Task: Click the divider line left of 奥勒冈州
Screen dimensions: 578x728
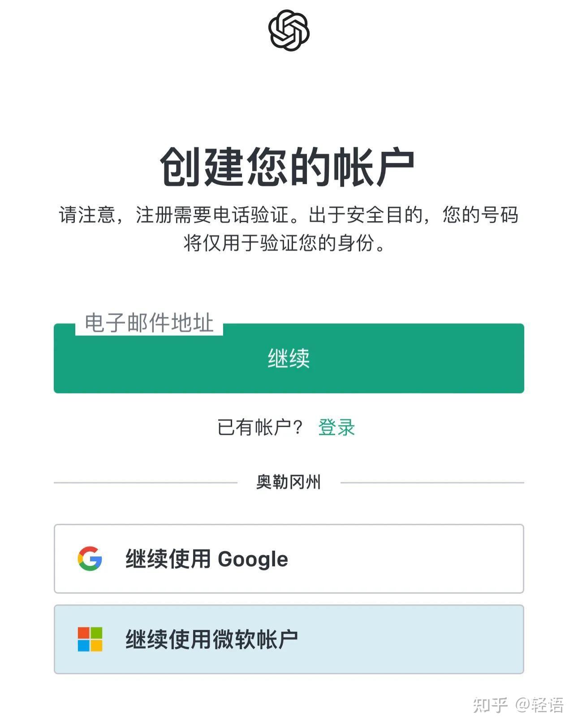Action: 145,483
